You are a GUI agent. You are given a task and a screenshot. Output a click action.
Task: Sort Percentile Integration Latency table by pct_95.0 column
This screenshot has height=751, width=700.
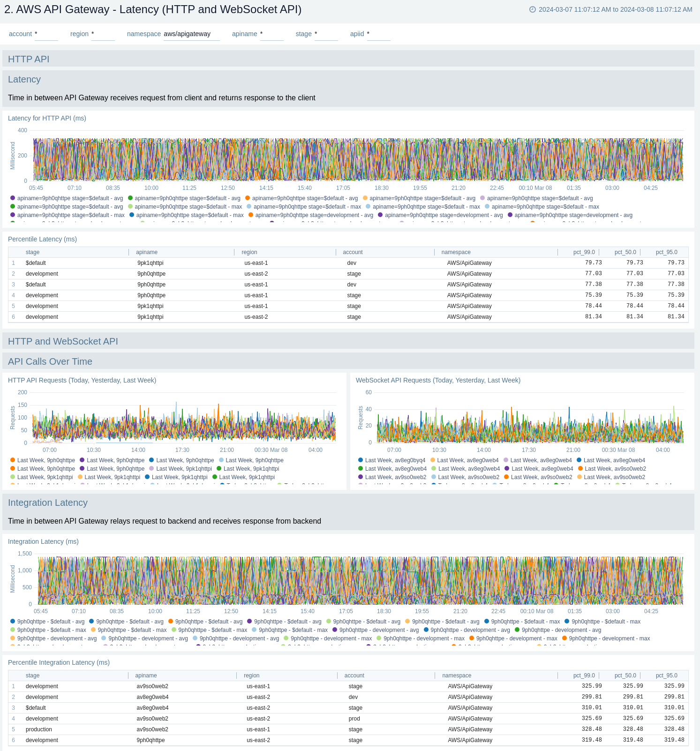666,676
